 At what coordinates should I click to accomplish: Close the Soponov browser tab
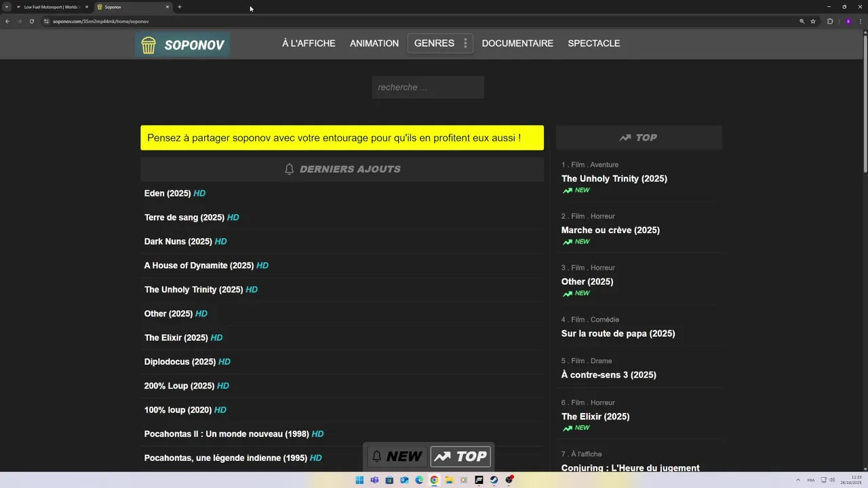(x=167, y=7)
